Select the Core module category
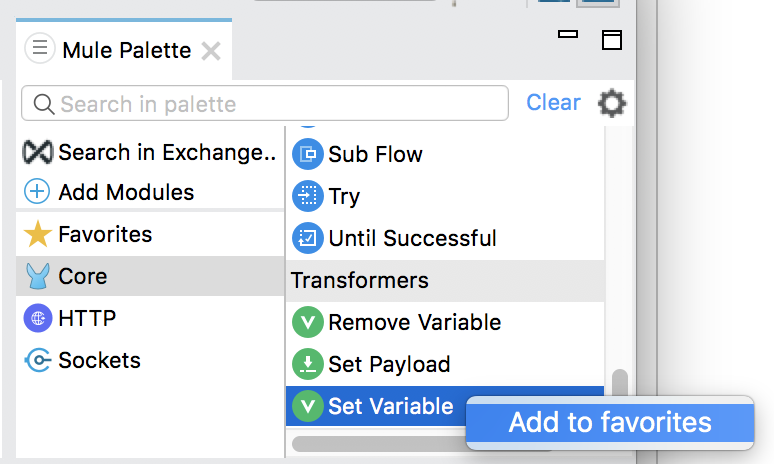The width and height of the screenshot is (774, 464). 150,276
